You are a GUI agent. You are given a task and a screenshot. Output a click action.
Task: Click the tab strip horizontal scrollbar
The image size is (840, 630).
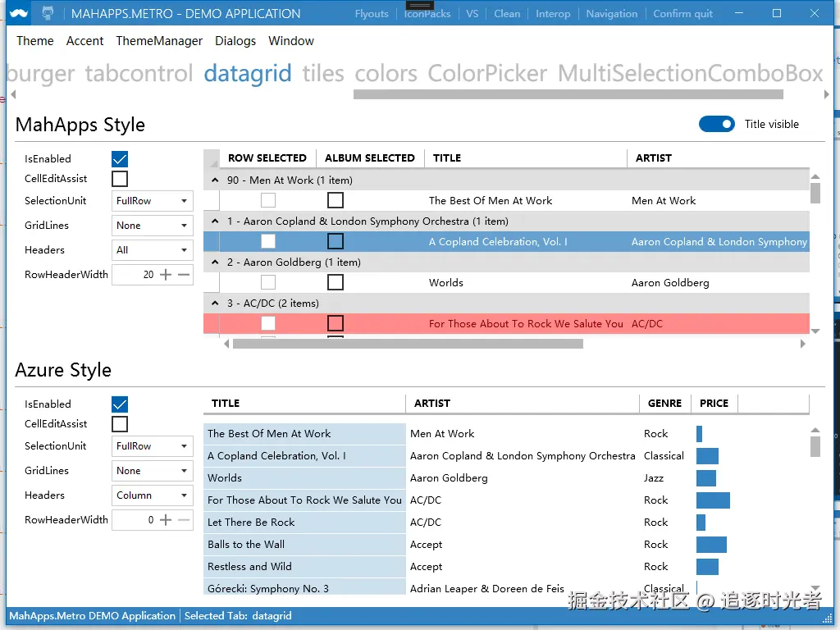(x=568, y=94)
